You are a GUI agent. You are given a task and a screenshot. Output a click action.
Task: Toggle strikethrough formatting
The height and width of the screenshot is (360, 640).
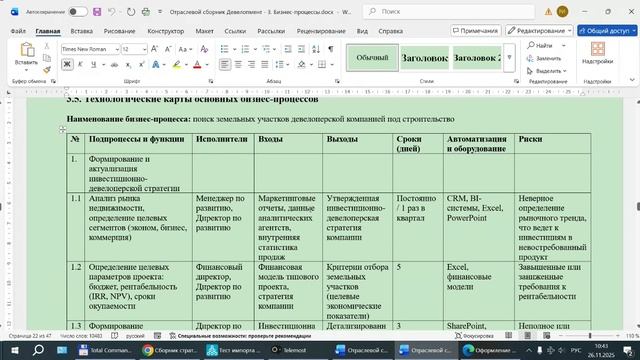click(x=114, y=64)
